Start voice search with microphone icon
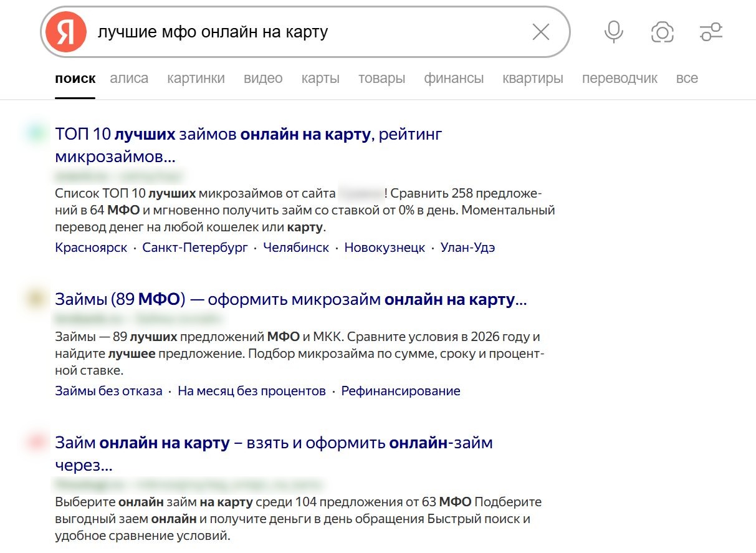The image size is (756, 553). (x=614, y=32)
